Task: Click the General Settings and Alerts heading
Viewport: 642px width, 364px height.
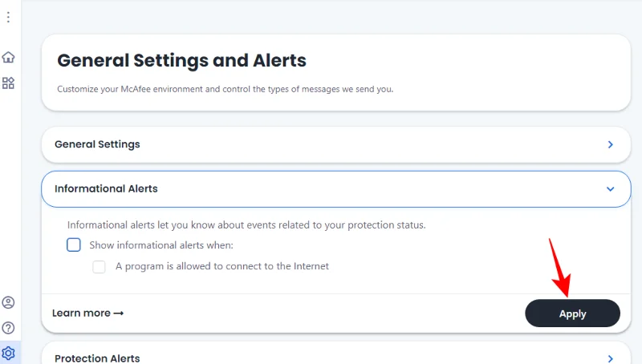Action: [181, 61]
